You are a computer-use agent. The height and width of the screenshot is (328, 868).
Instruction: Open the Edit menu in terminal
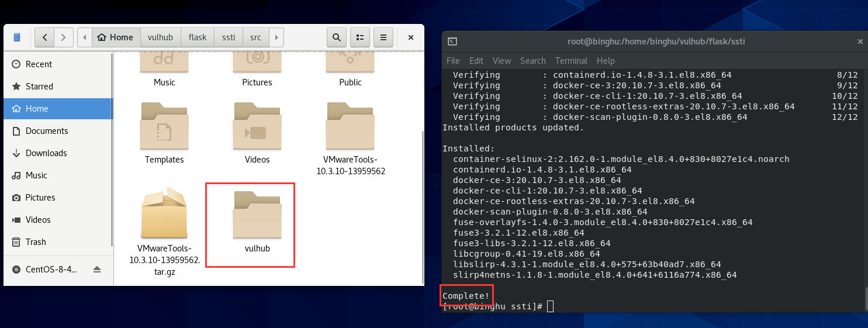(476, 61)
